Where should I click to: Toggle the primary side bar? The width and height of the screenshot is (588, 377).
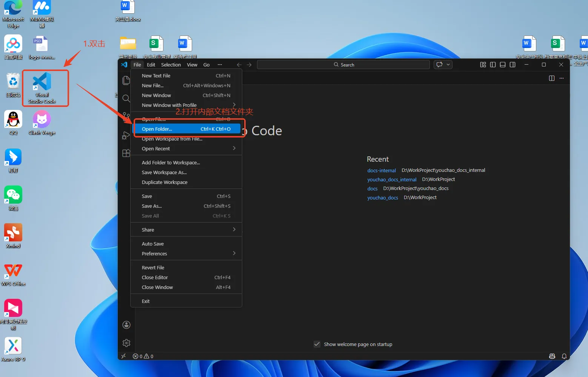pyautogui.click(x=493, y=65)
